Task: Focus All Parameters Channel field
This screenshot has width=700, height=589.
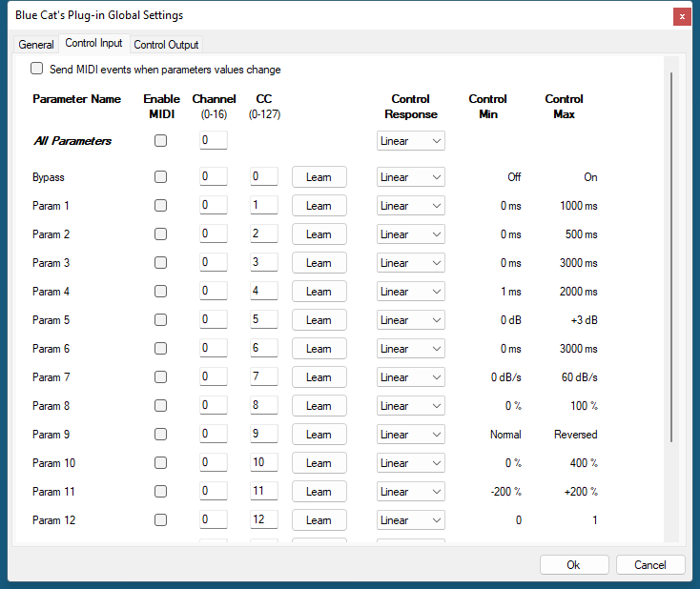Action: (214, 140)
